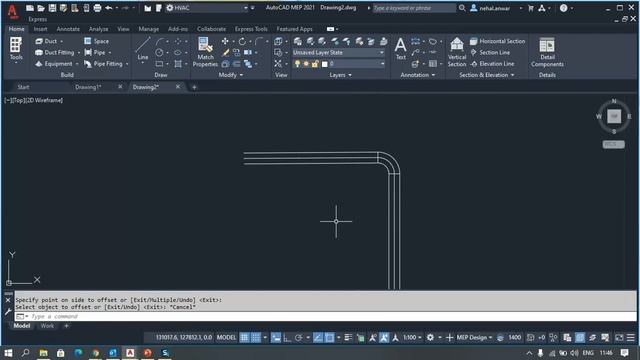Toggle the layer freeze sun icon

coord(306,64)
